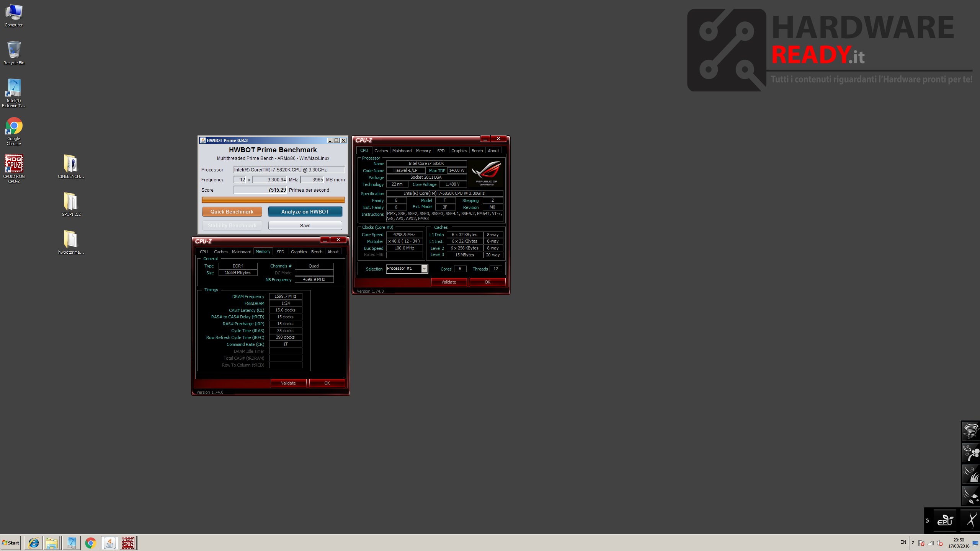The image size is (980, 551).
Task: Click the multiplier value x 48.0 (12 - 34)
Action: [404, 241]
